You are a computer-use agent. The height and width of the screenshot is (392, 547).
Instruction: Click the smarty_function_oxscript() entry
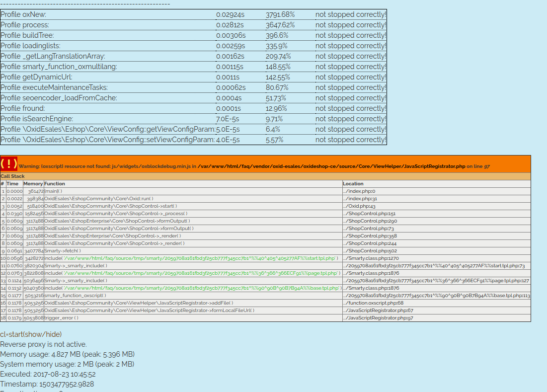tap(75, 296)
